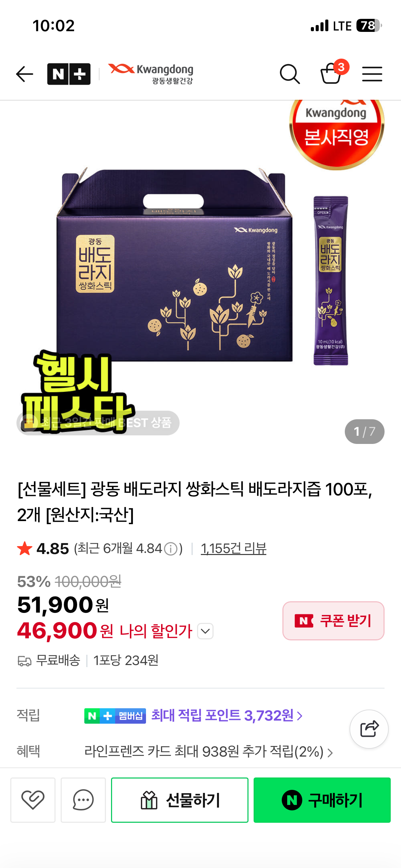Viewport: 401px width, 868px height.
Task: Tap the 쿠폰 받기 button
Action: (333, 621)
